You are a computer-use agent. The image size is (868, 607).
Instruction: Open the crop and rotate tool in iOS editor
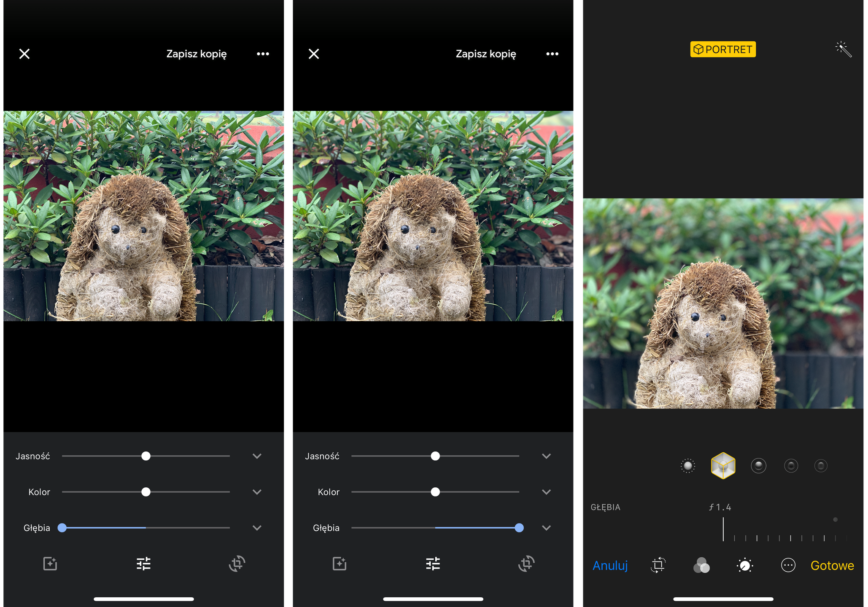tap(658, 565)
